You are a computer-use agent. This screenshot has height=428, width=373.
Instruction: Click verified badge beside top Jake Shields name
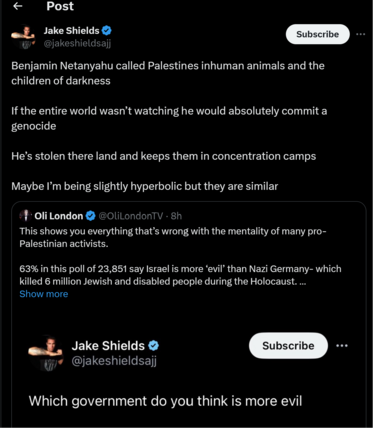pos(107,31)
